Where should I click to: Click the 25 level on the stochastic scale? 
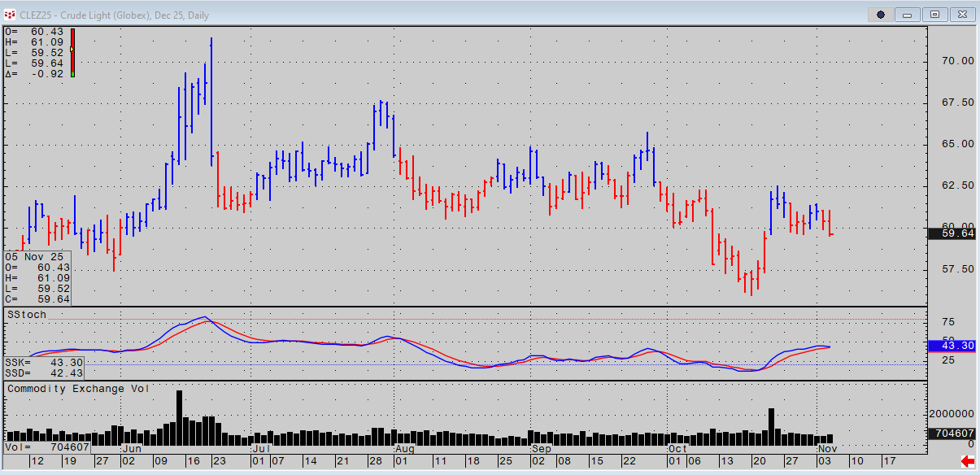(x=948, y=360)
